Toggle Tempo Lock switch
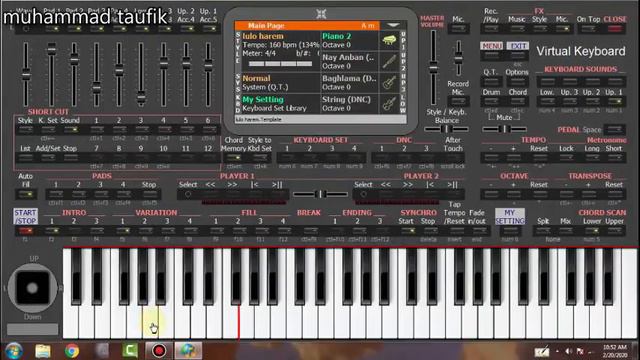The height and width of the screenshot is (360, 640). coord(566,158)
